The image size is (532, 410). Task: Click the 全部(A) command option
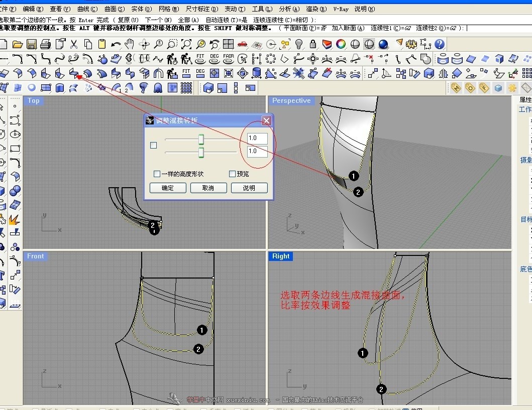pyautogui.click(x=188, y=20)
